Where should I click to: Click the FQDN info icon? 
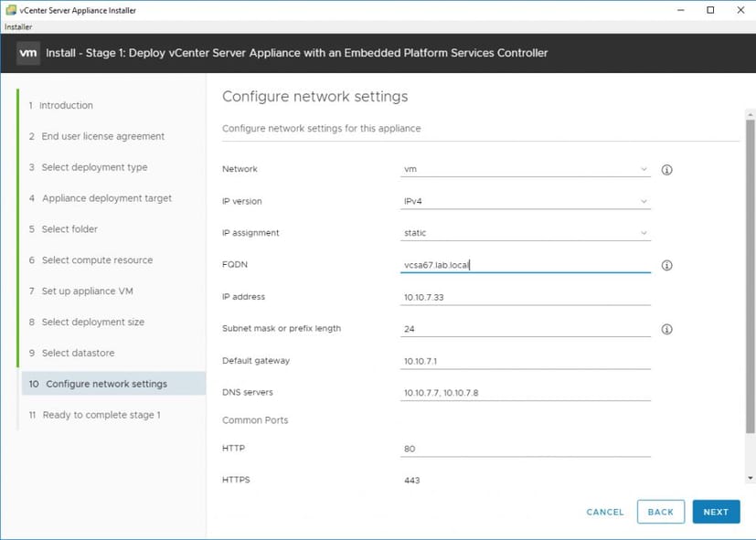click(666, 265)
